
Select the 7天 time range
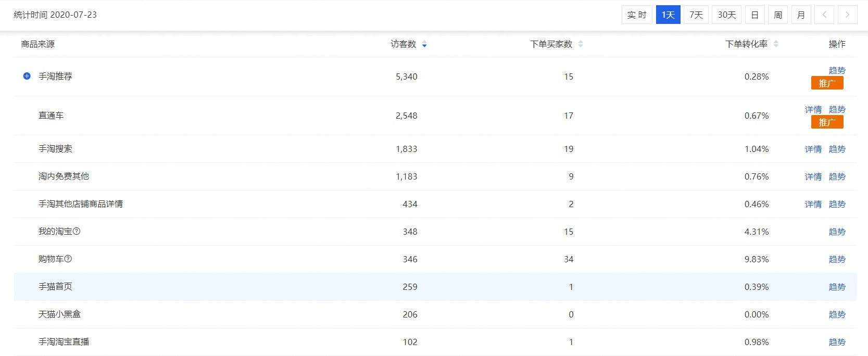coord(696,15)
